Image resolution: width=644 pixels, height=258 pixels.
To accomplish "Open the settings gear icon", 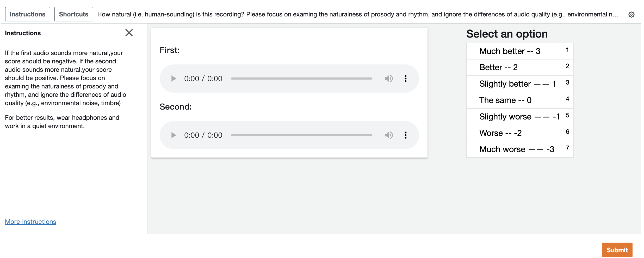I will 631,15.
